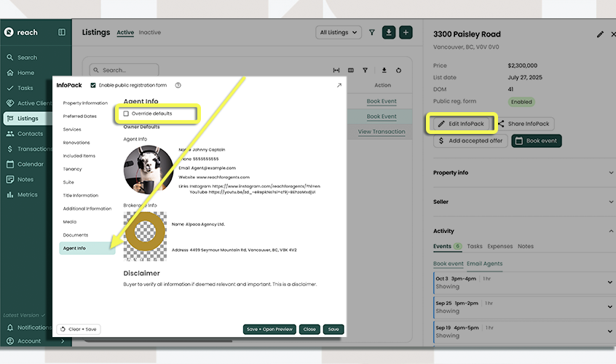Switch to the Inactive listings tab
The image size is (616, 364).
point(150,33)
